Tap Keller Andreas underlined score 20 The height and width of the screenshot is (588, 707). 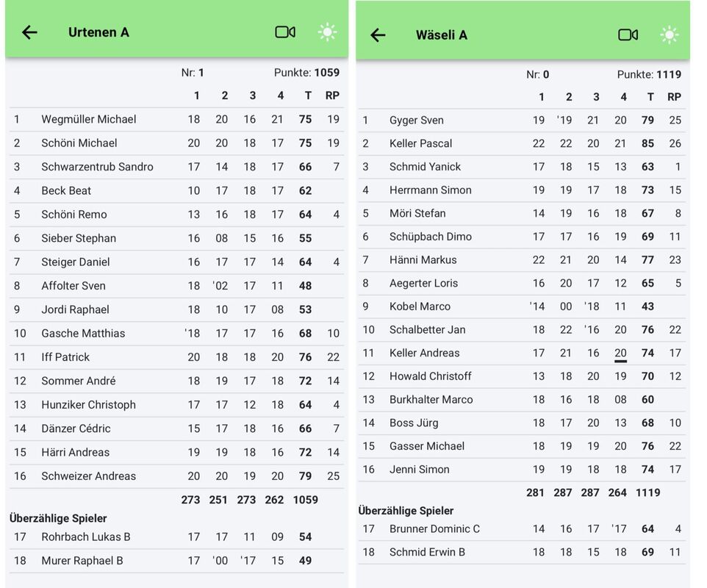(620, 354)
